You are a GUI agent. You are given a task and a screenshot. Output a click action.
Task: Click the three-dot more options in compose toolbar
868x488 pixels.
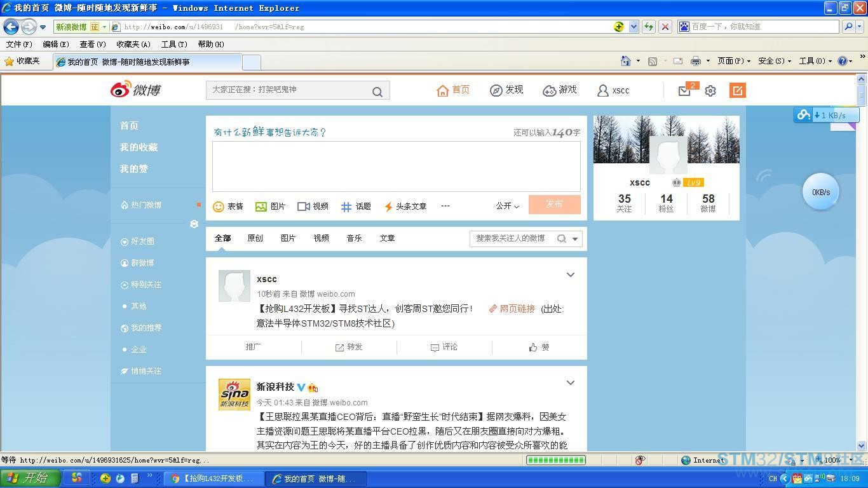click(x=445, y=206)
